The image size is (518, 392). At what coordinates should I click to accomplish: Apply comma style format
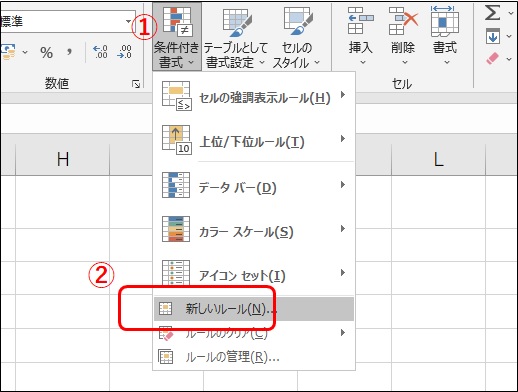69,53
